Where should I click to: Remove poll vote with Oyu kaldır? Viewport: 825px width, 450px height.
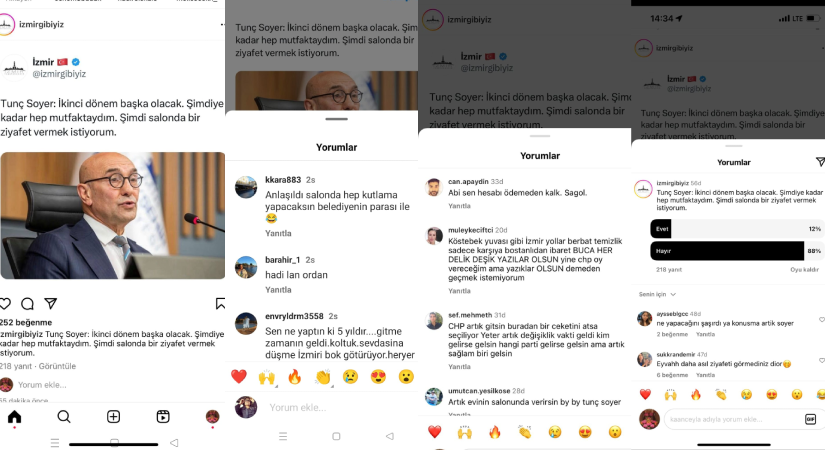(804, 269)
